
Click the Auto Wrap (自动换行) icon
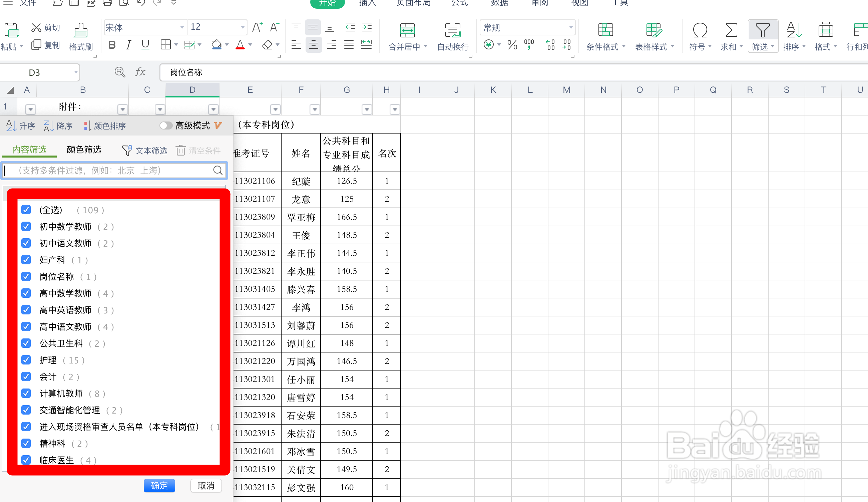click(453, 30)
